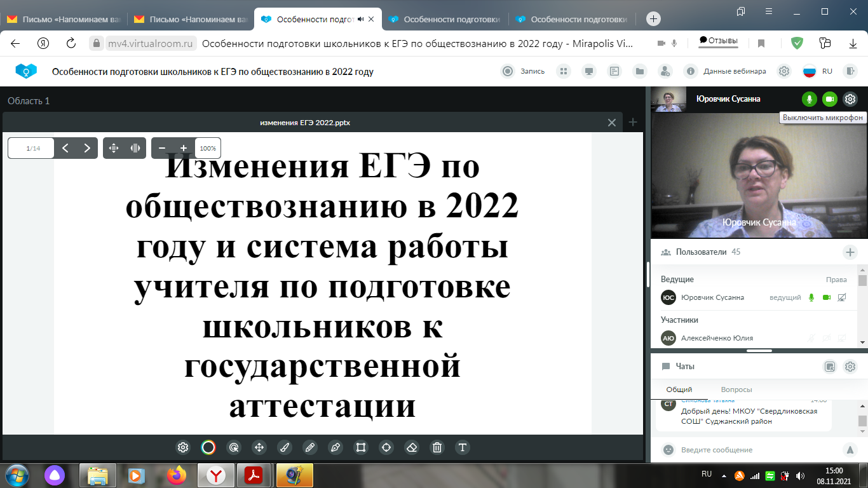This screenshot has height=488, width=868.
Task: Switch to second Письмо «Напоминаем browser tab
Action: coord(190,19)
